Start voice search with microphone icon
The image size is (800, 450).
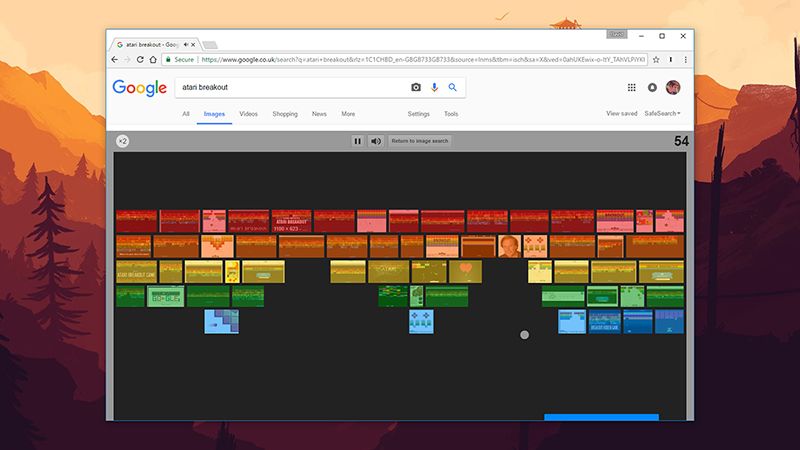click(x=435, y=88)
